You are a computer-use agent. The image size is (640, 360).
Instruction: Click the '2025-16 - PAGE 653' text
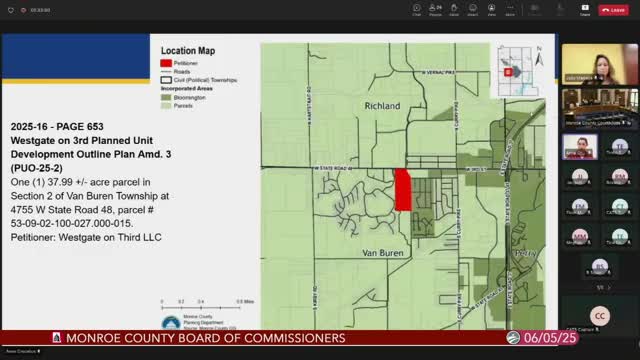click(x=57, y=127)
